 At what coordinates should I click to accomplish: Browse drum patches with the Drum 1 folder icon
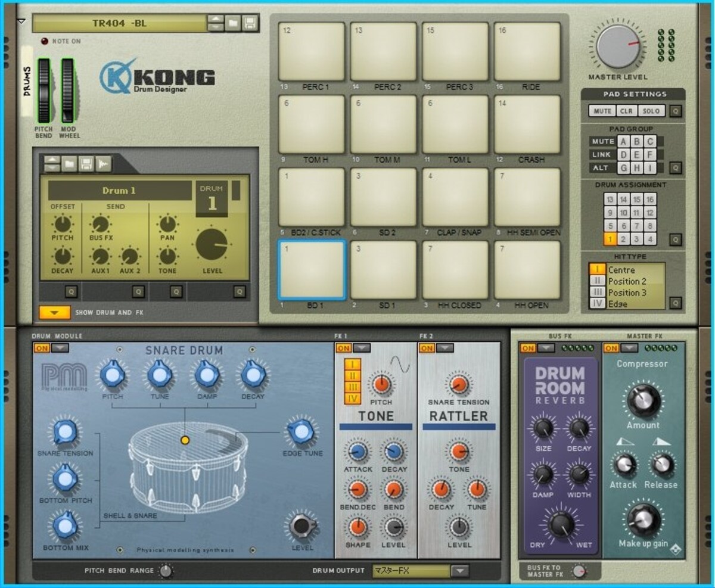point(70,163)
